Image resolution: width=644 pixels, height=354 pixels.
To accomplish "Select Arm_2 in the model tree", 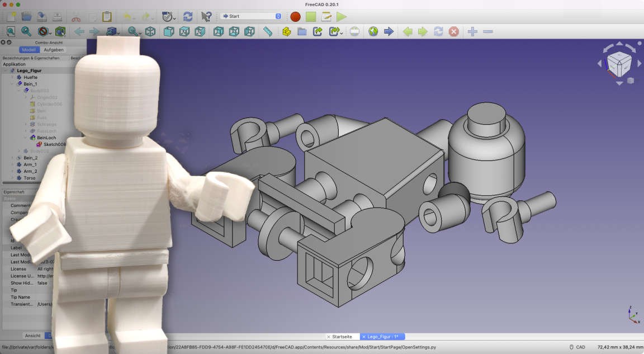I will pyautogui.click(x=30, y=171).
